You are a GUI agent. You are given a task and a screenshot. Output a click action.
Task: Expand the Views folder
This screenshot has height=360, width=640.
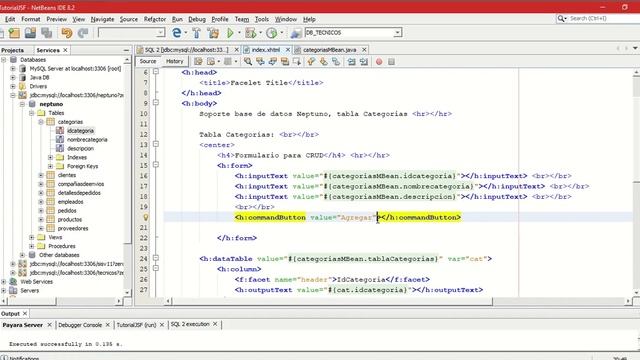click(x=31, y=237)
